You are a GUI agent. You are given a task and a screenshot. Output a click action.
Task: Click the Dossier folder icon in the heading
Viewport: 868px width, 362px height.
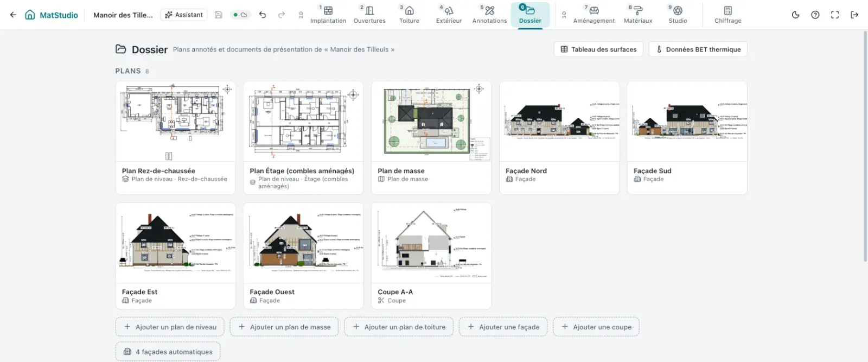point(121,49)
